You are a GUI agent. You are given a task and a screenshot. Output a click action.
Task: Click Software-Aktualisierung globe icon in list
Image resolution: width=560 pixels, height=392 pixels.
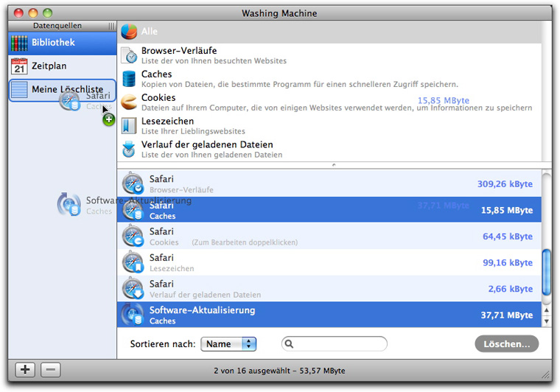tap(133, 315)
